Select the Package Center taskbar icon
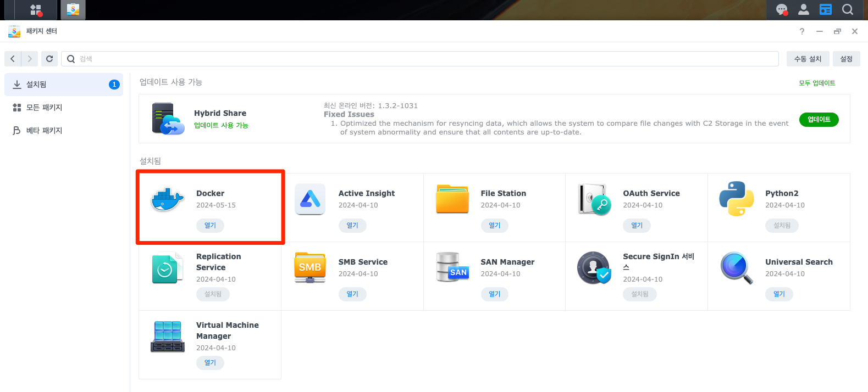Image resolution: width=868 pixels, height=392 pixels. [x=73, y=10]
